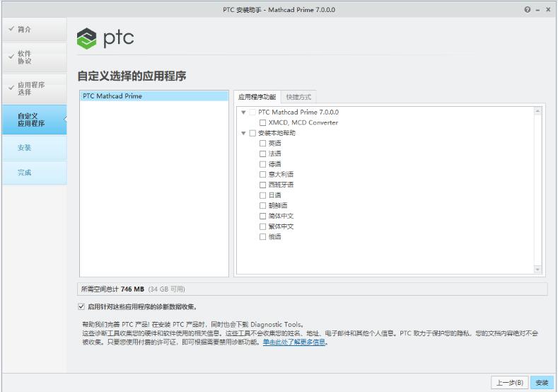Click the feature list scroll up arrow
Screen dimensions: 558x392
click(537, 111)
